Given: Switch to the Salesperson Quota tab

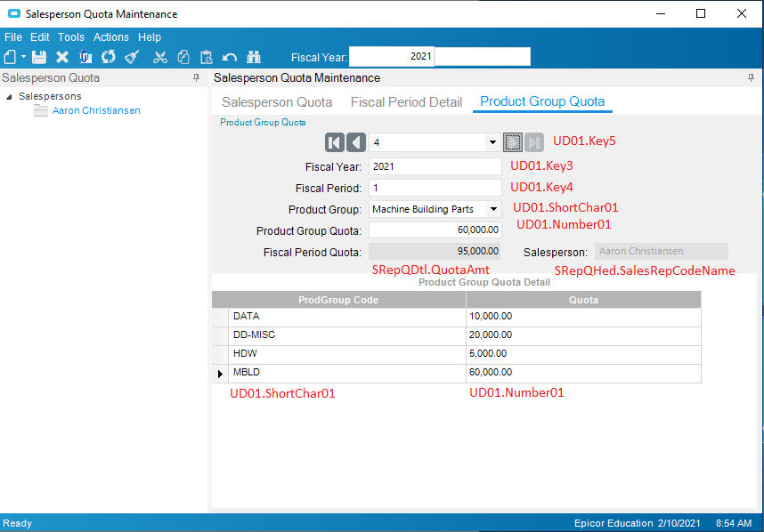Looking at the screenshot, I should 277,102.
